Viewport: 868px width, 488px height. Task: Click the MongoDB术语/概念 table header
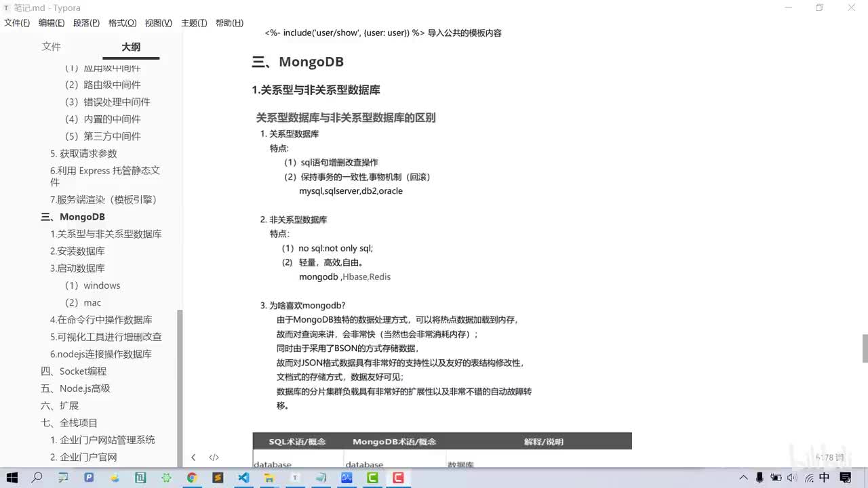click(394, 441)
